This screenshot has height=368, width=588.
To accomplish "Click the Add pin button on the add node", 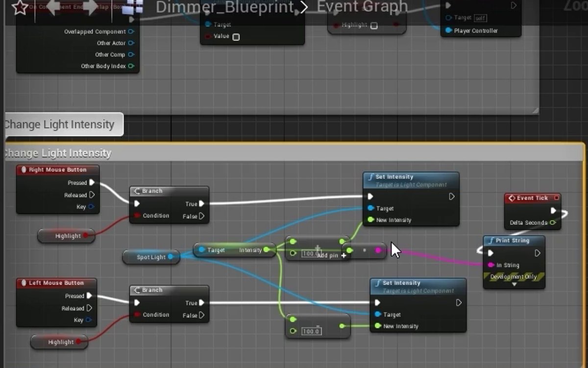I will tap(333, 255).
